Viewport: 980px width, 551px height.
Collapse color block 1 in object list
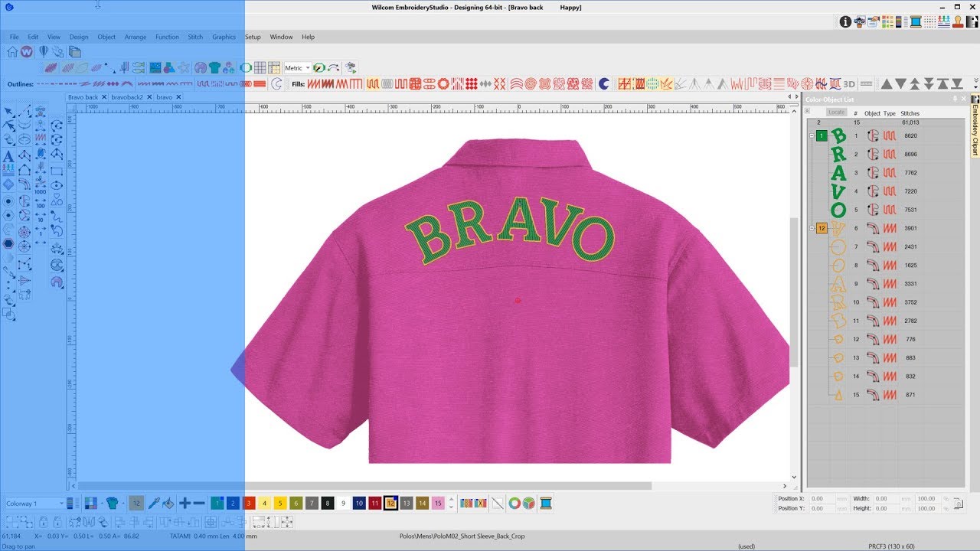[811, 135]
